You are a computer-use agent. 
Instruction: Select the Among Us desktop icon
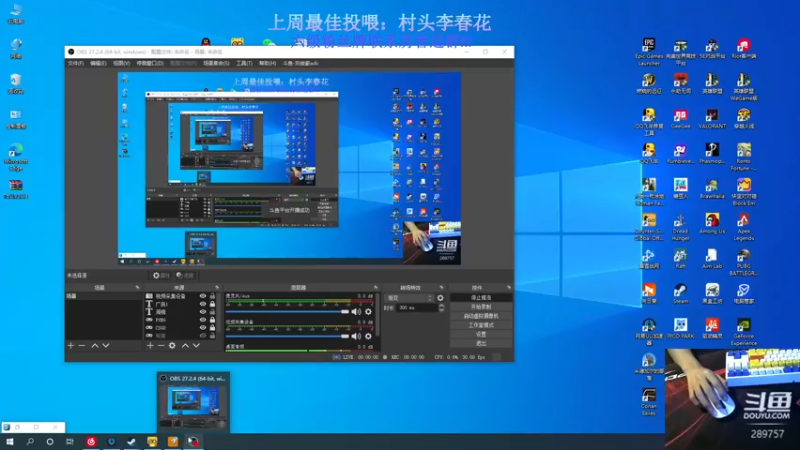712,224
